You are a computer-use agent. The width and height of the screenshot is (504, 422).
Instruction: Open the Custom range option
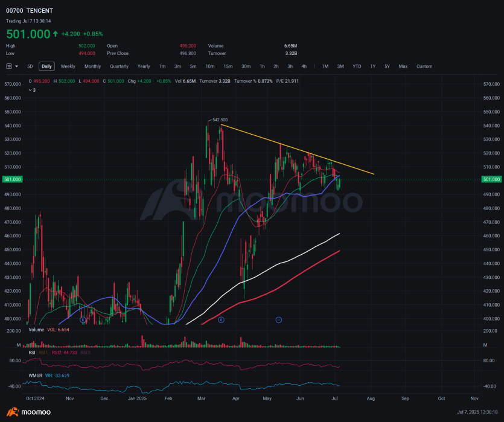coord(424,66)
